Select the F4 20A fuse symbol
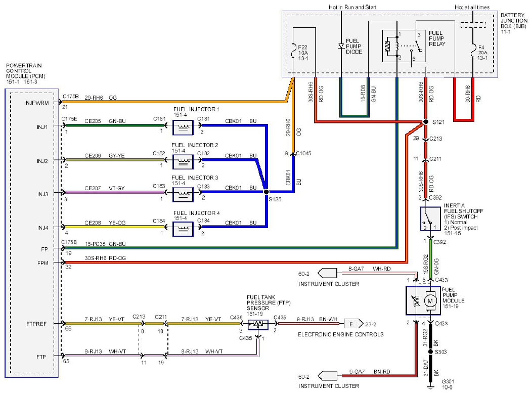Image resolution: width=532 pixels, height=394 pixels. (x=473, y=50)
